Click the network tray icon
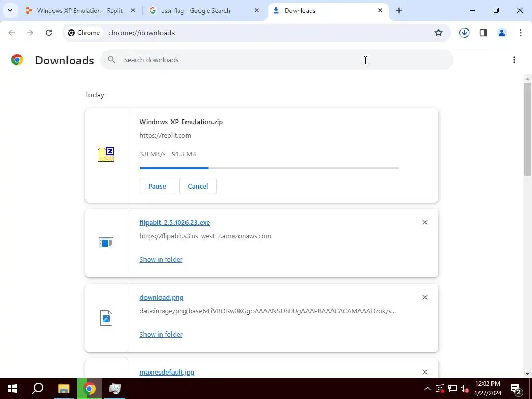Viewport: 532px width, 399px height. tap(453, 389)
